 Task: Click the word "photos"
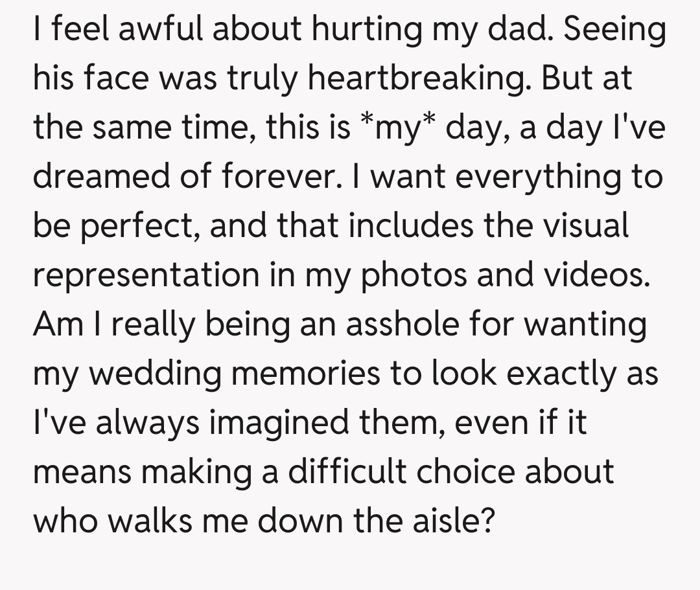coord(414,276)
